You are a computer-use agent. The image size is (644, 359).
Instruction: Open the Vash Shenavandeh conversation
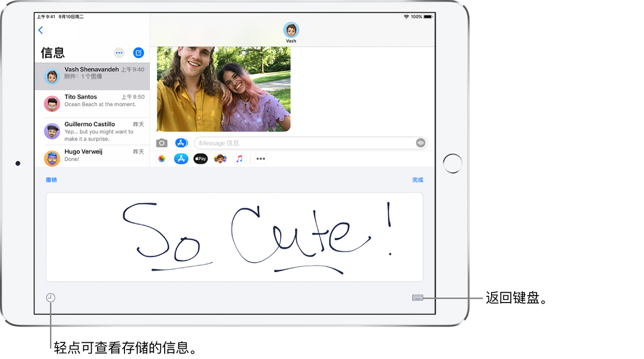92,76
